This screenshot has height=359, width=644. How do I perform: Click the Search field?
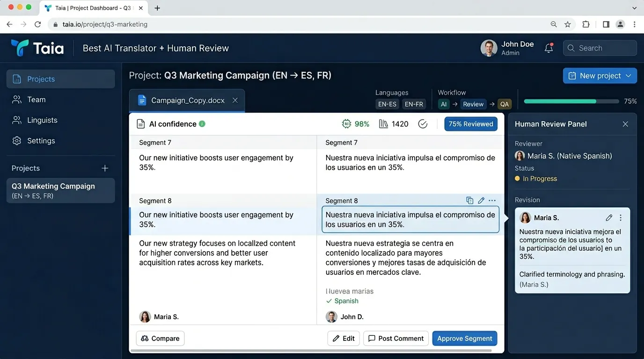(x=600, y=48)
